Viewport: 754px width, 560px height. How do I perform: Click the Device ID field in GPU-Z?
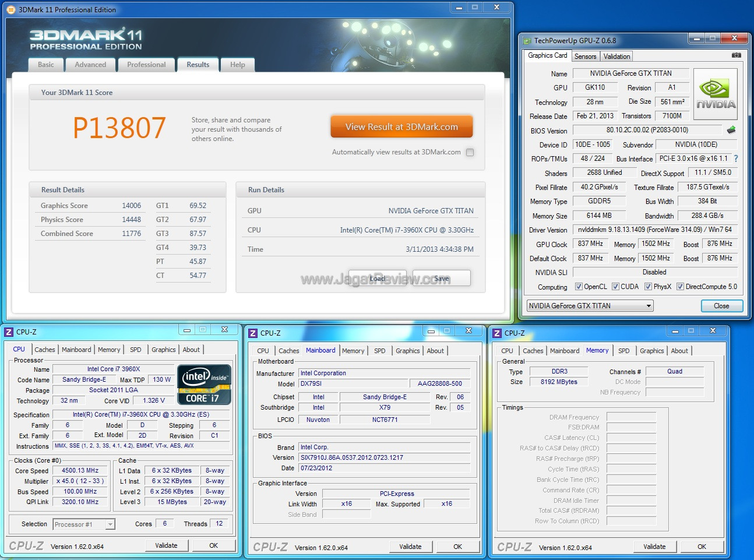coord(593,145)
